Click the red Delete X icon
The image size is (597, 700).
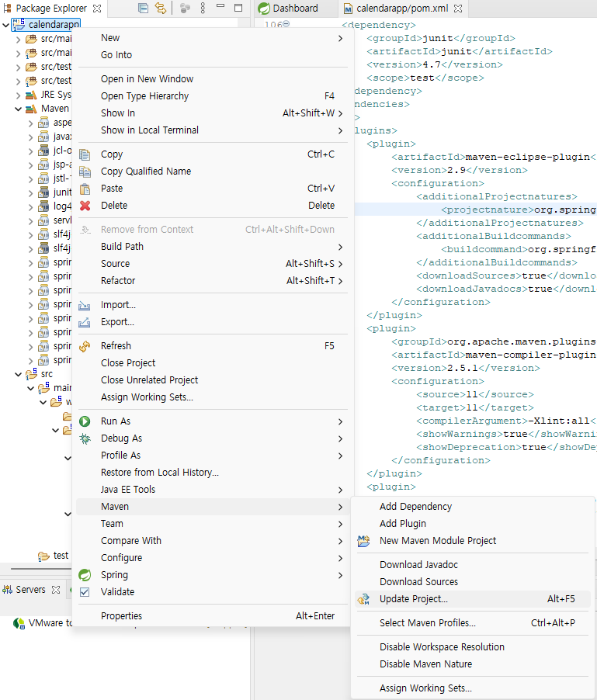85,206
